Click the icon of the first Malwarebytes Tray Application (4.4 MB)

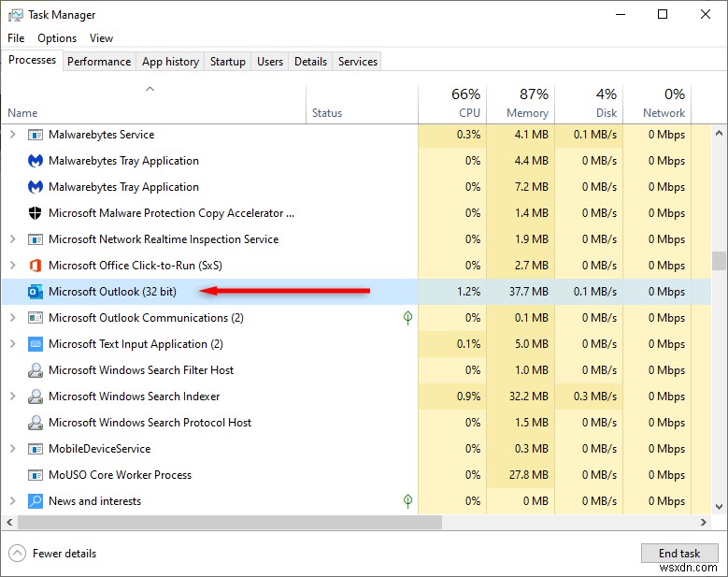coord(36,161)
